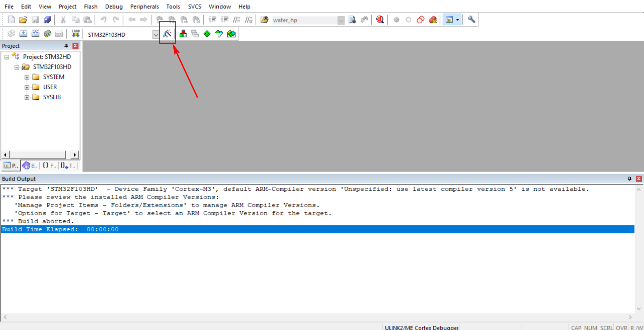Open the STM32F103HD target dropdown
Viewport: 644px width, 330px height.
[x=155, y=35]
